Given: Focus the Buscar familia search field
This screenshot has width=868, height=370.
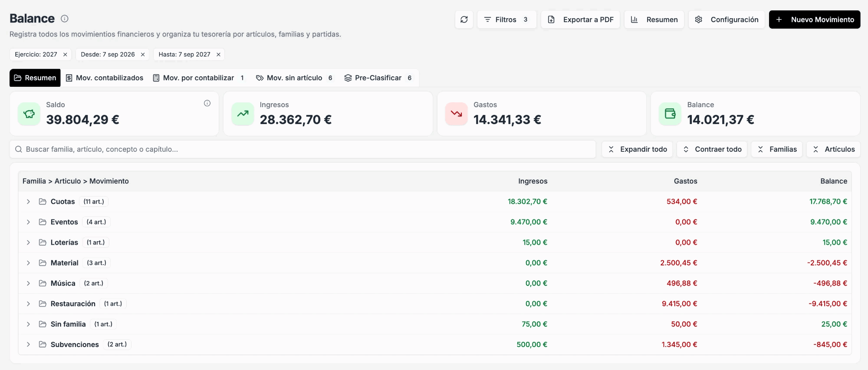Looking at the screenshot, I should pyautogui.click(x=302, y=149).
